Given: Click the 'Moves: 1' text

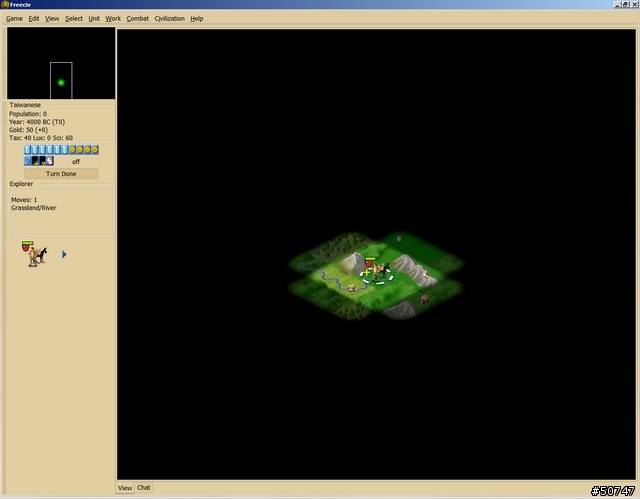Looking at the screenshot, I should (x=24, y=200).
